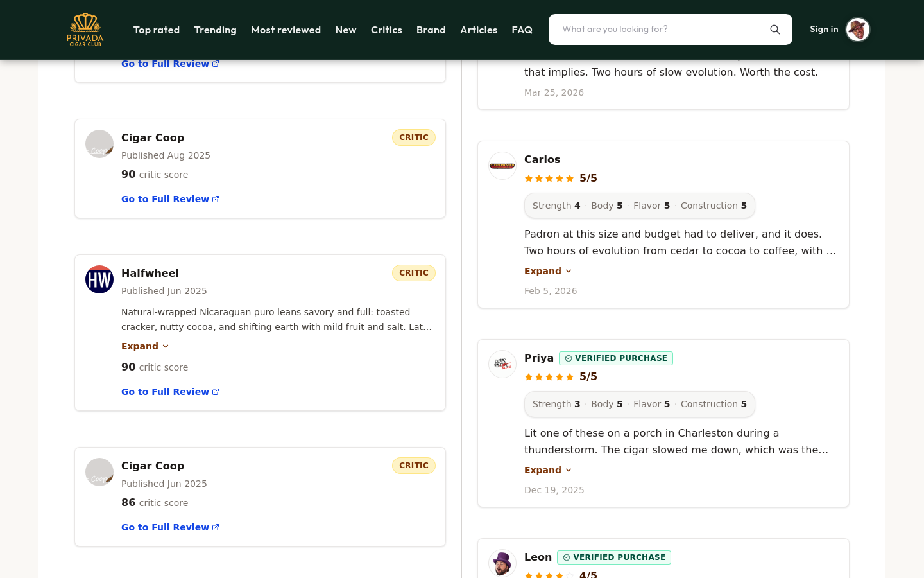924x578 pixels.
Task: Click the Priya reviewer name
Action: coord(539,358)
